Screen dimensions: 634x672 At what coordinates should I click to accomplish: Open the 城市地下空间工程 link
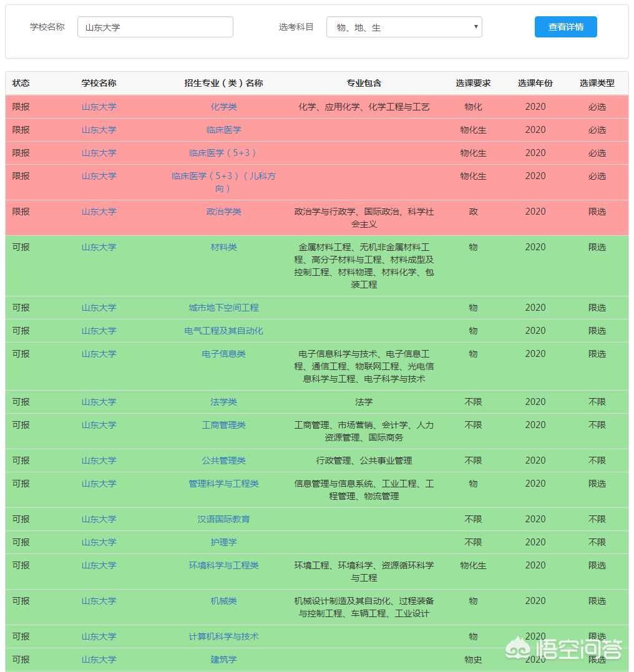click(x=223, y=308)
